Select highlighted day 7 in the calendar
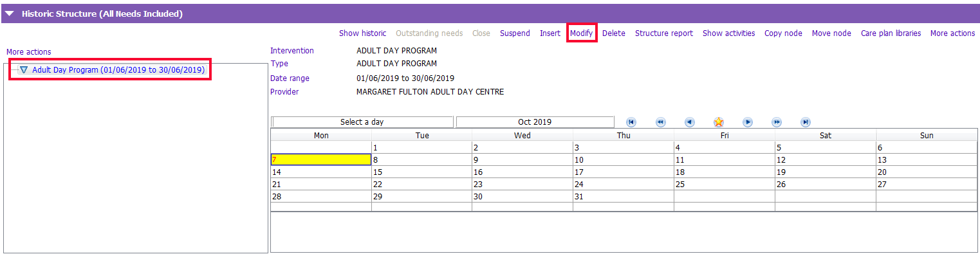The height and width of the screenshot is (254, 980). (x=320, y=160)
